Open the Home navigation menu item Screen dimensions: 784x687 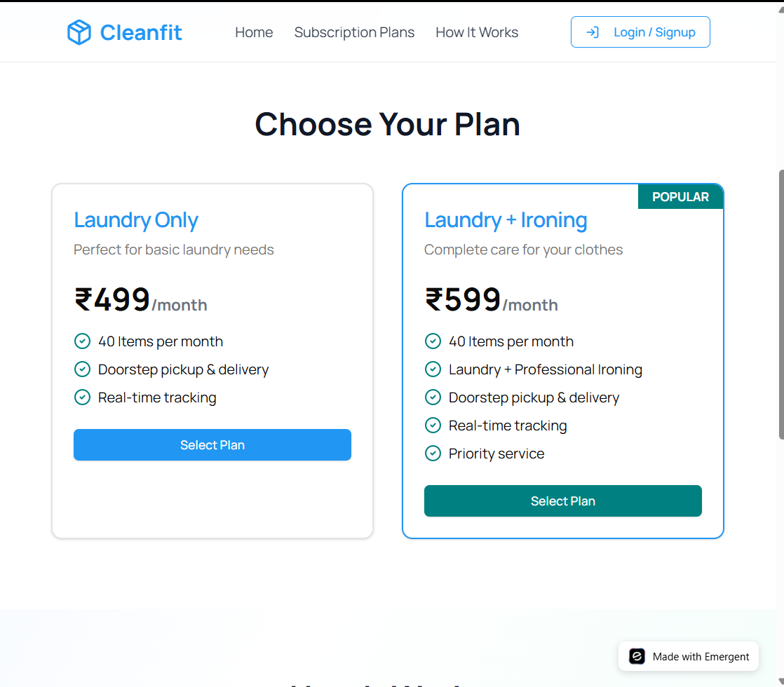click(254, 32)
